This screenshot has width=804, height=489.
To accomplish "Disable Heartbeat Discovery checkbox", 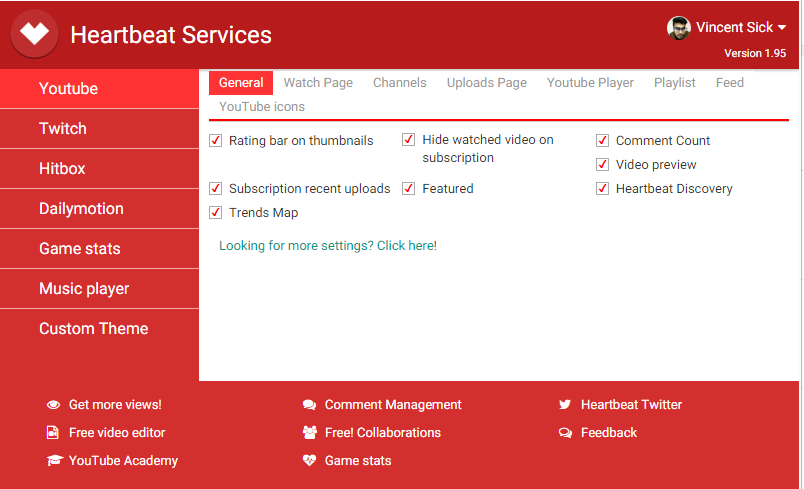I will coord(602,189).
